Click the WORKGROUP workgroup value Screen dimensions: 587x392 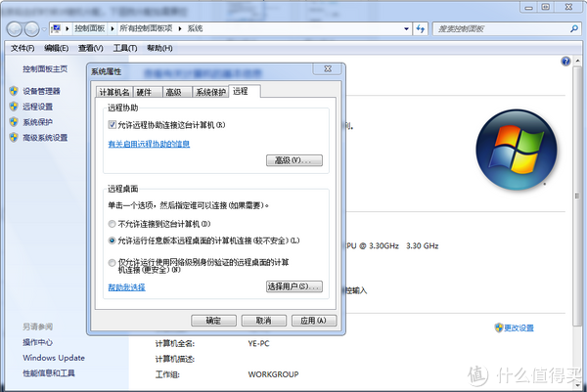click(273, 374)
